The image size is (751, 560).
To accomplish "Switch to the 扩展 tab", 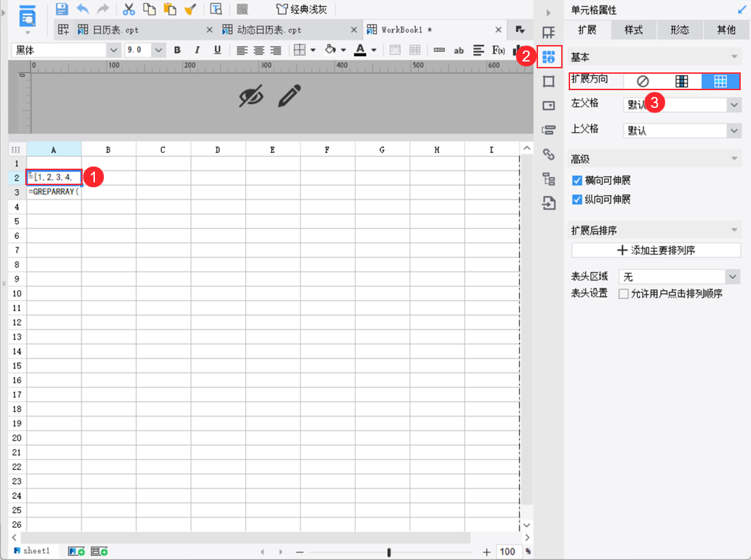I will (x=587, y=29).
